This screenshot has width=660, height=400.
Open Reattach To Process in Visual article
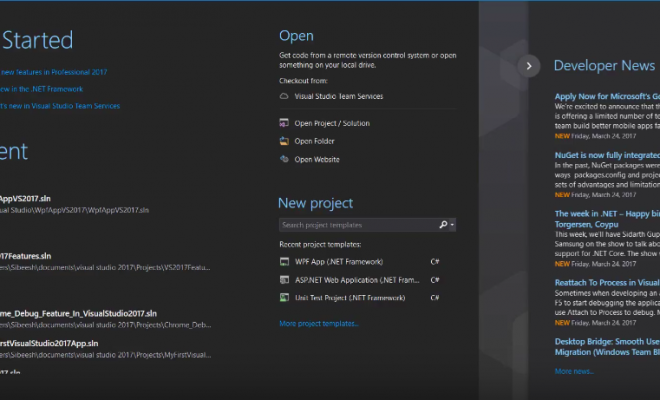pyautogui.click(x=607, y=283)
